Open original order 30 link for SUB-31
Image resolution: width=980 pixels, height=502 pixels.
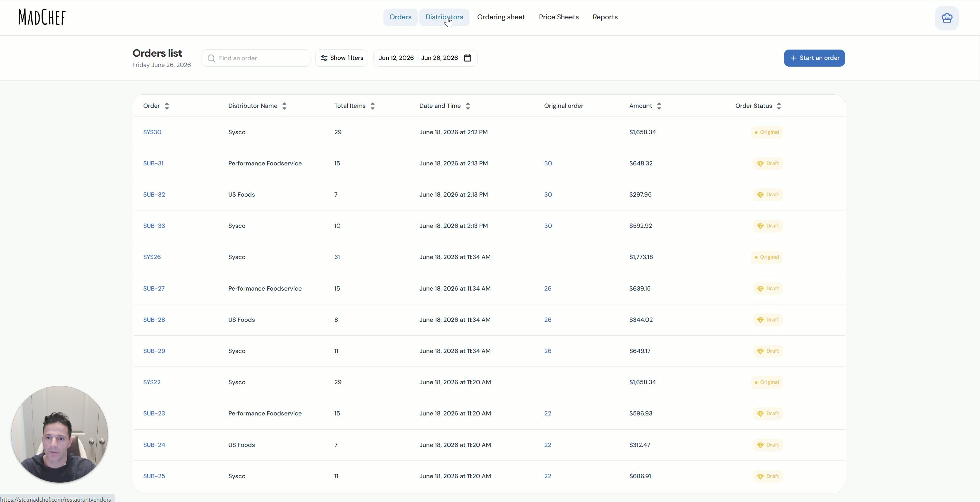point(548,163)
